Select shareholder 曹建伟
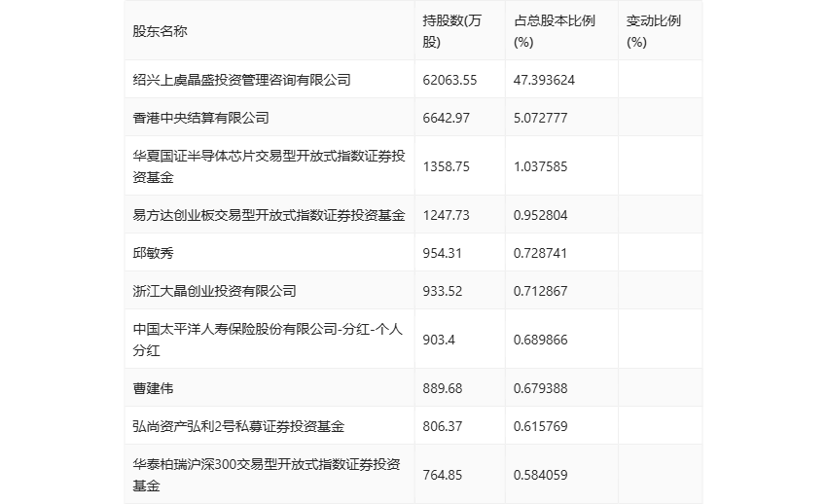 coord(153,388)
